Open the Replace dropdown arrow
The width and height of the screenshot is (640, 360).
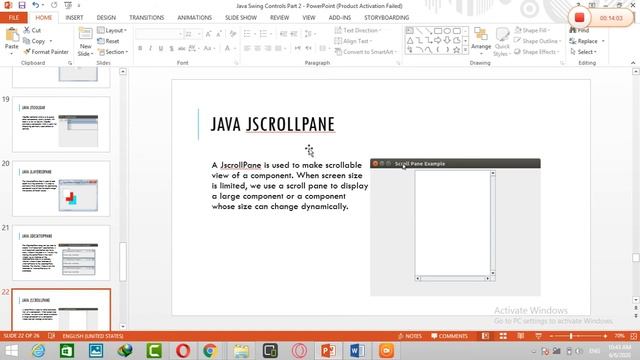(x=603, y=41)
